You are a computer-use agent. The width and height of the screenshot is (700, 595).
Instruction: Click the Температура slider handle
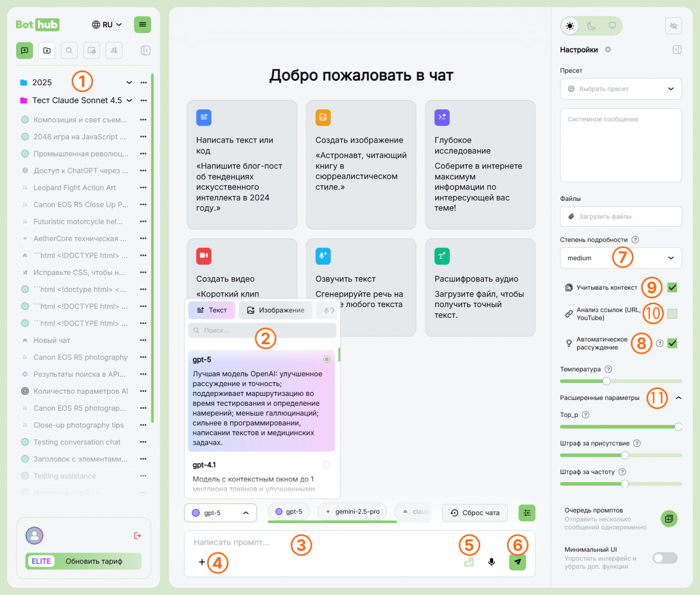point(607,381)
